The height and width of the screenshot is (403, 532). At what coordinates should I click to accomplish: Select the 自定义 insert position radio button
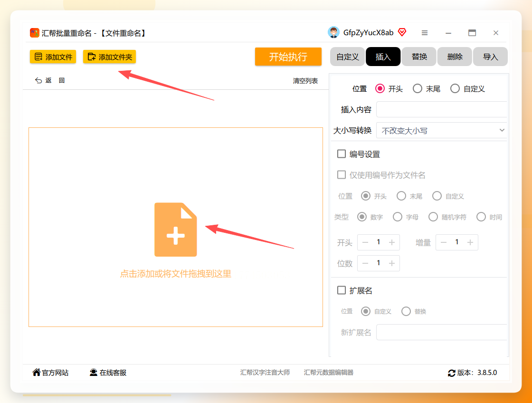[x=455, y=88]
